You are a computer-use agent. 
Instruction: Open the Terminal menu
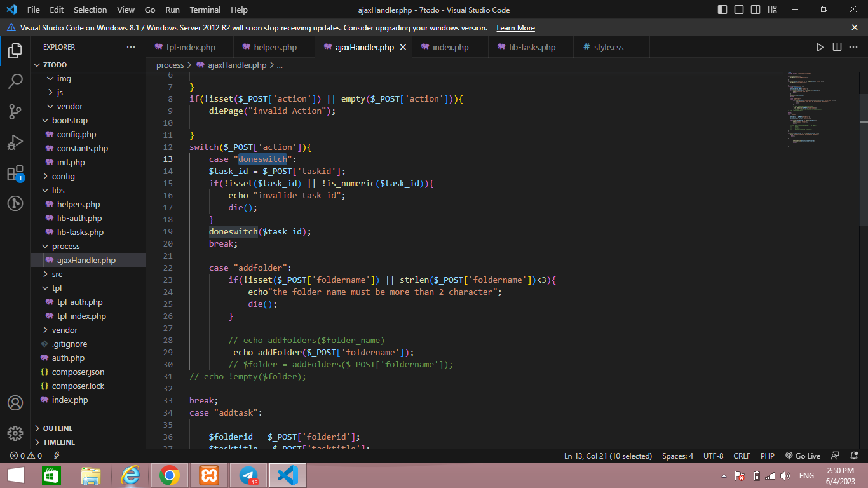(x=205, y=10)
